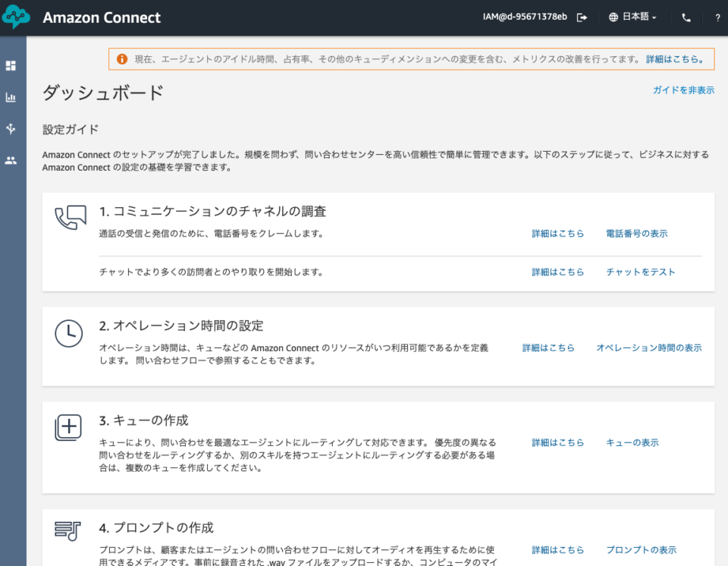Click the ダッシュボード page heading
Image resolution: width=728 pixels, height=566 pixels.
click(103, 93)
